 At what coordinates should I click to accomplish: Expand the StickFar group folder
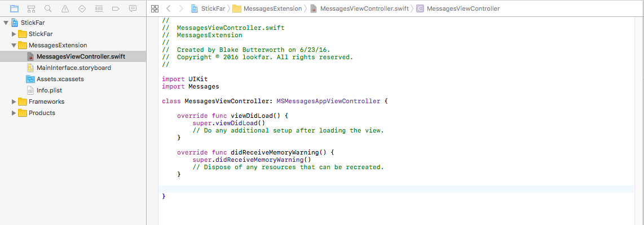point(14,34)
